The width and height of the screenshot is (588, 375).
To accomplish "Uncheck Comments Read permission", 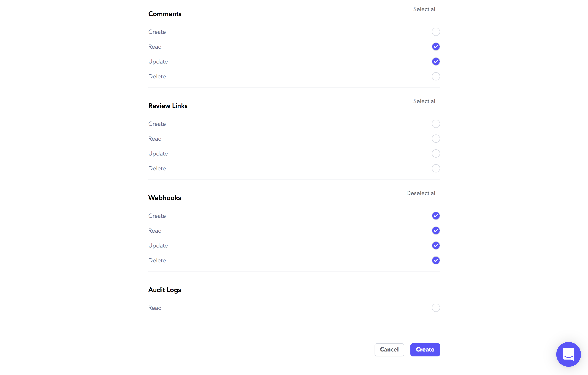I will click(x=436, y=47).
